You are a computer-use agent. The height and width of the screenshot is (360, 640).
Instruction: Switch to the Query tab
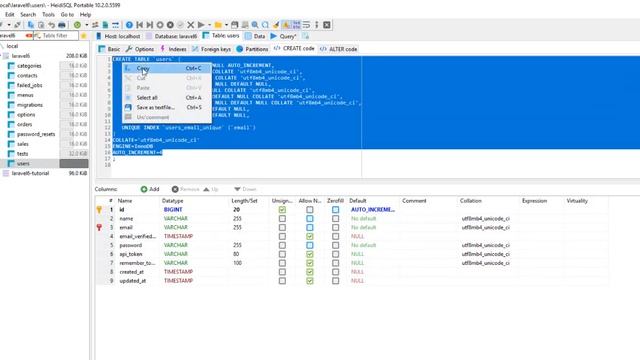[x=283, y=36]
